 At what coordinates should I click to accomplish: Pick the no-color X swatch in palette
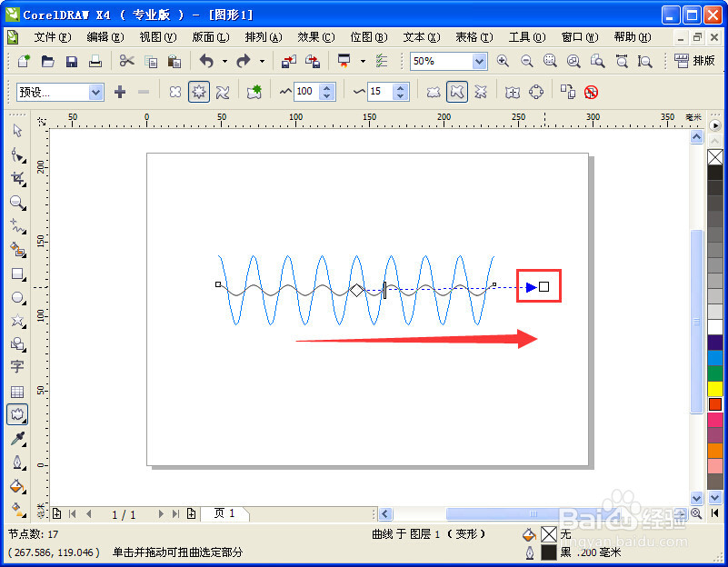click(x=715, y=157)
